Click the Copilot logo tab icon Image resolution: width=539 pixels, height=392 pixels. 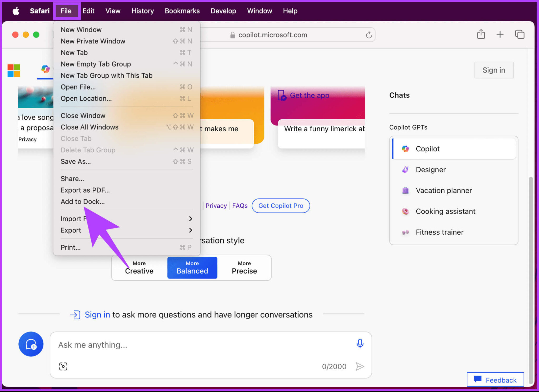(x=45, y=69)
